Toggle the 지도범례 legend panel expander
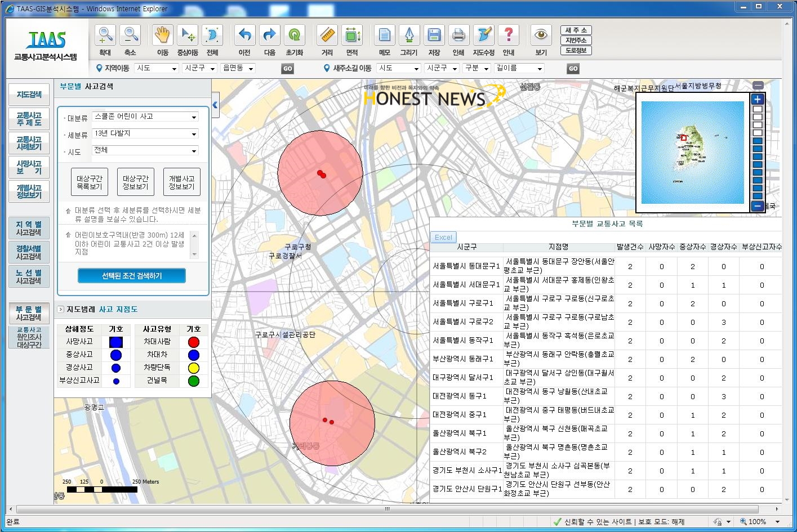 point(61,309)
